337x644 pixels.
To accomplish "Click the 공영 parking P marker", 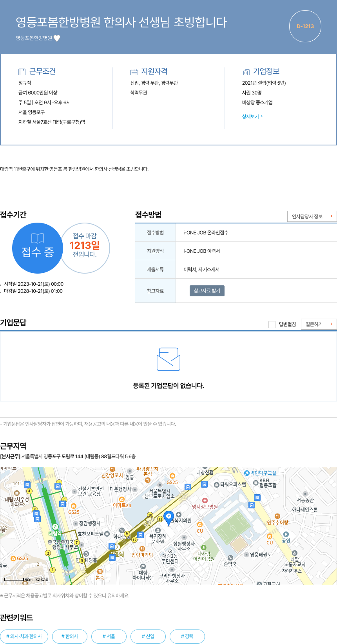I will [286, 534].
